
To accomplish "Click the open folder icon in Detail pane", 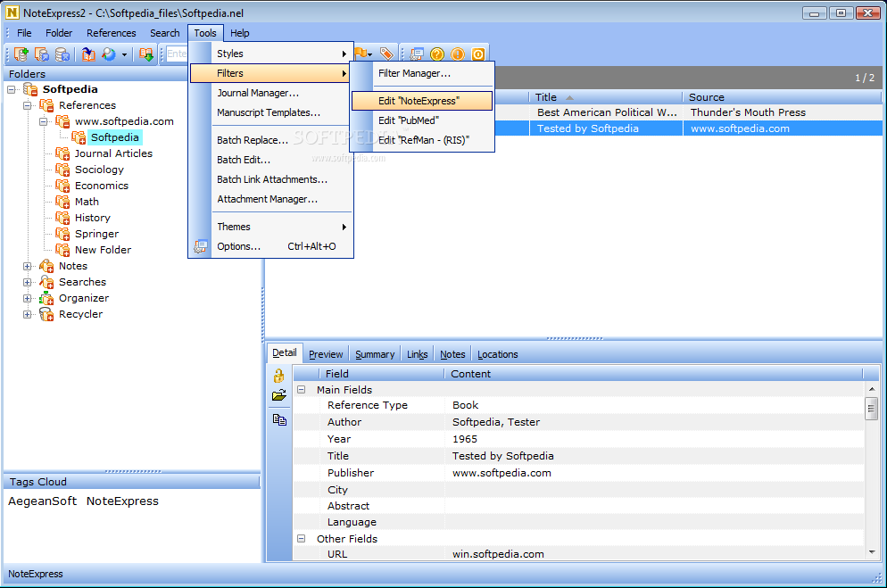I will pyautogui.click(x=279, y=395).
